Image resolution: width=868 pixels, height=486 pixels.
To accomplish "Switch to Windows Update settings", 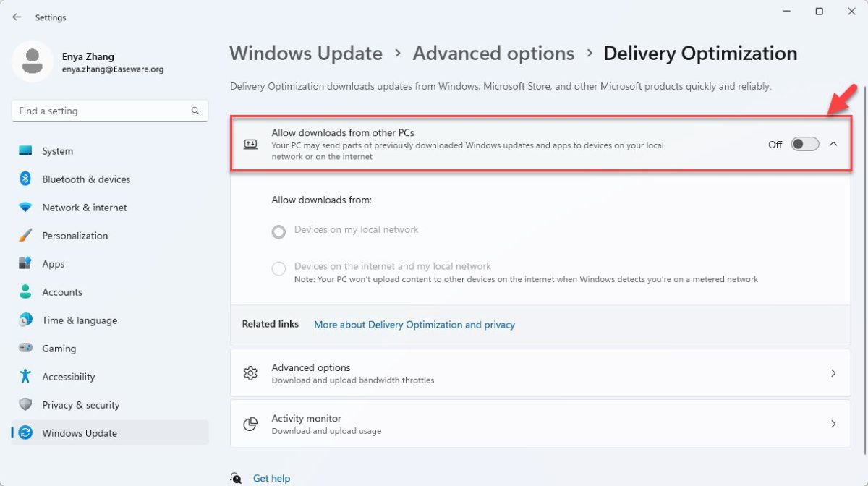I will [x=80, y=433].
